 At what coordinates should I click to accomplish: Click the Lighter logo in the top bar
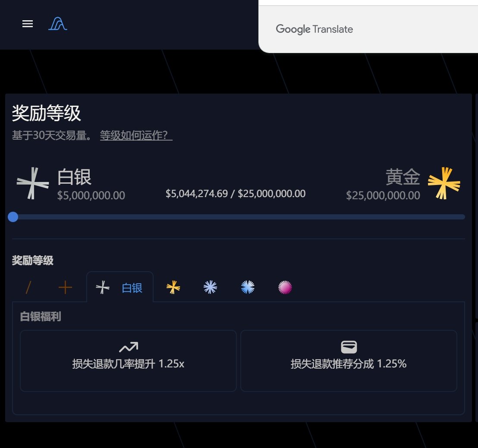57,24
